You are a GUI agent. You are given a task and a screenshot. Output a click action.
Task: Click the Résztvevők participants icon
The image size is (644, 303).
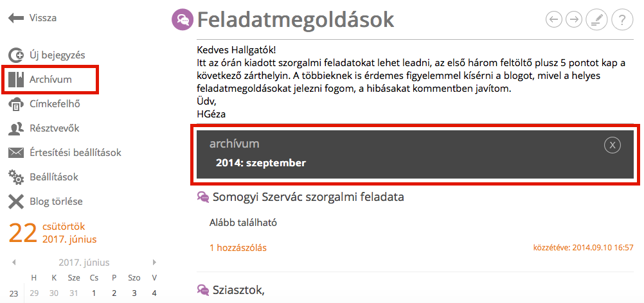pyautogui.click(x=16, y=129)
